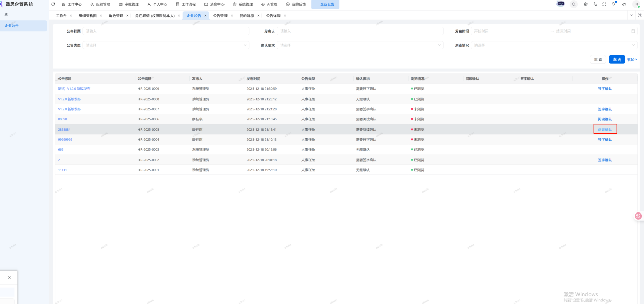Toggle fullscreen mode icon in header
Image resolution: width=644 pixels, height=304 pixels.
pos(604,4)
